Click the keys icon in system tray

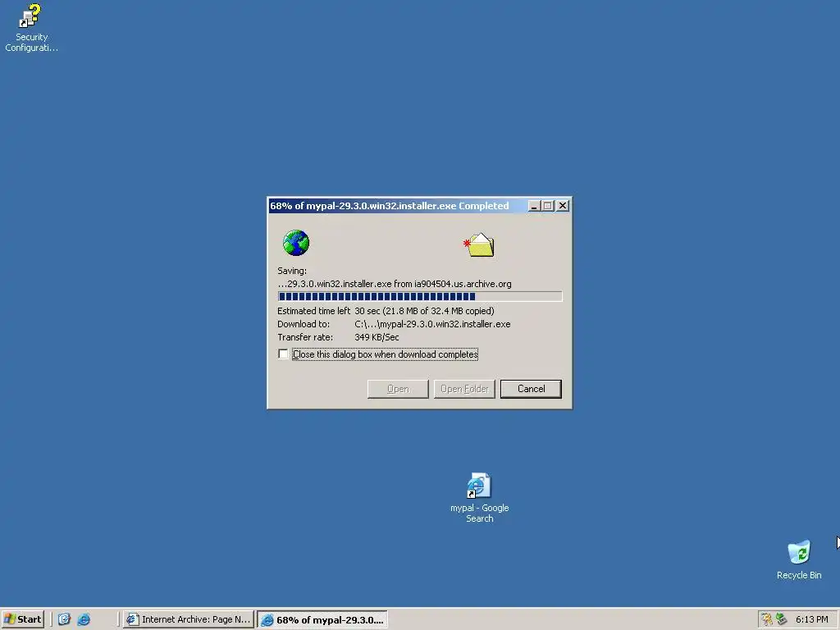[767, 619]
